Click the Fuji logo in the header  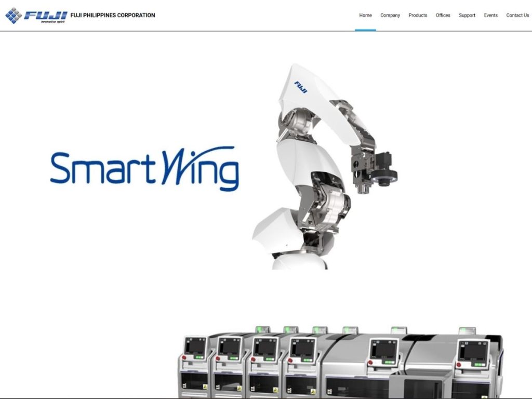coord(36,16)
